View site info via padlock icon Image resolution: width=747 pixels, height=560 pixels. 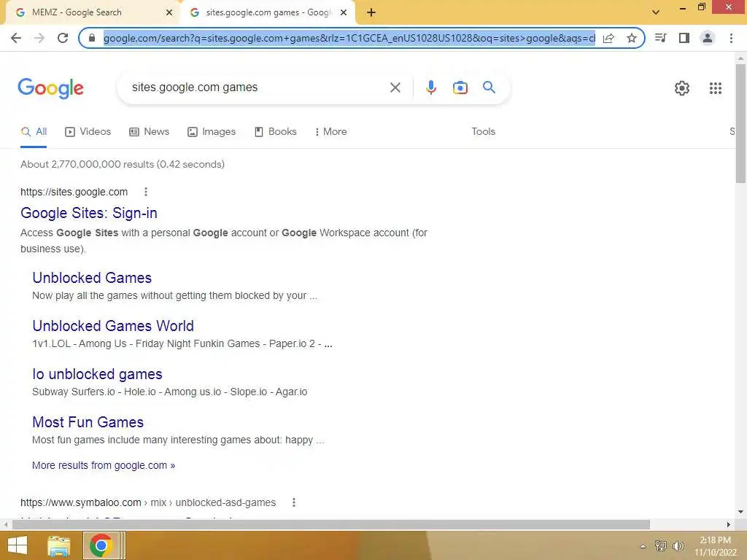[92, 38]
